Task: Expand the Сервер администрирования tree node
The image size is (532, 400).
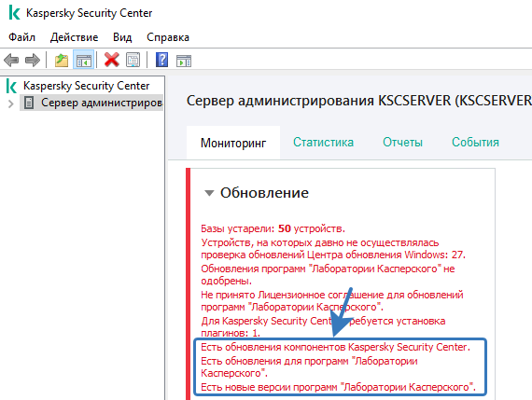Action: (x=10, y=103)
